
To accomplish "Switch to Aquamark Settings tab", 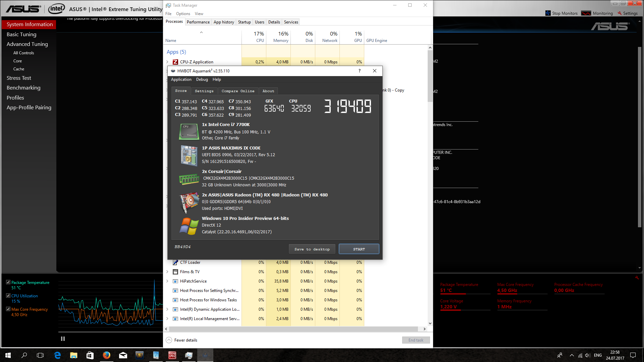I will tap(204, 91).
